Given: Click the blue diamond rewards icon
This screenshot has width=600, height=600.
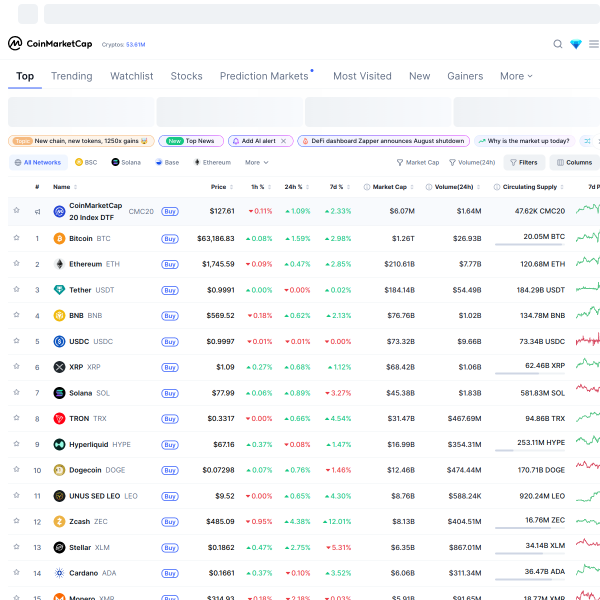Looking at the screenshot, I should (x=576, y=44).
